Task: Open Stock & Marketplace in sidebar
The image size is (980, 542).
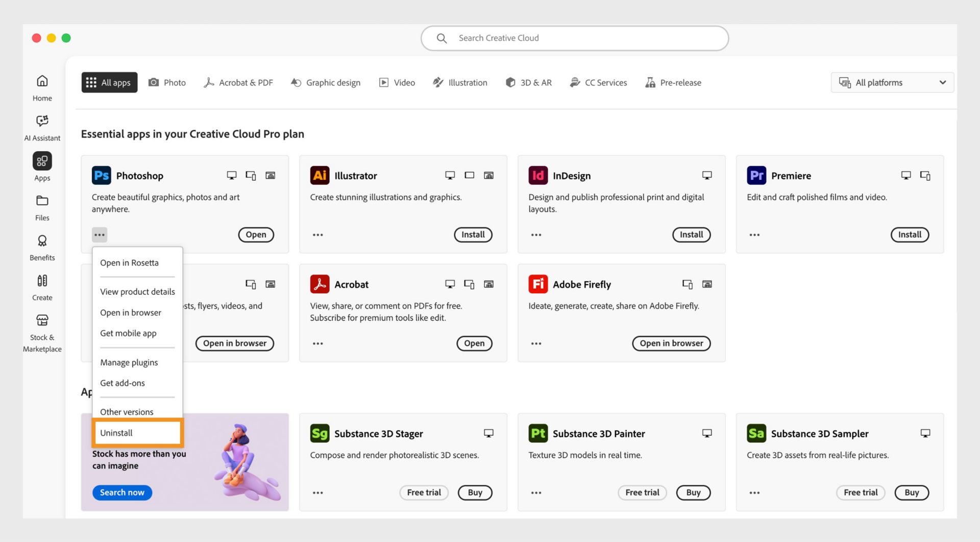Action: pos(42,333)
